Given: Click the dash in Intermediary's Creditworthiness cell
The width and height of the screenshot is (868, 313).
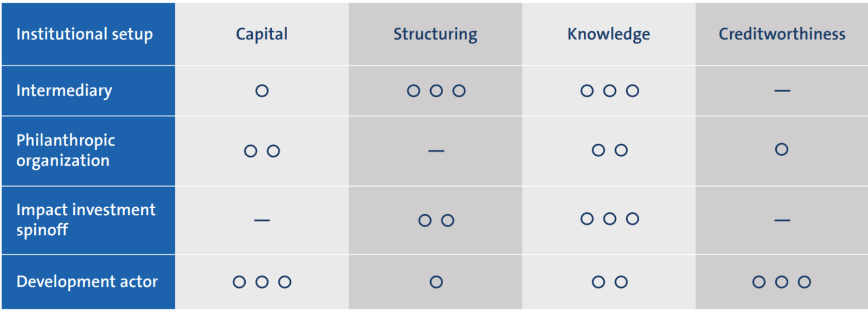Looking at the screenshot, I should 782,91.
